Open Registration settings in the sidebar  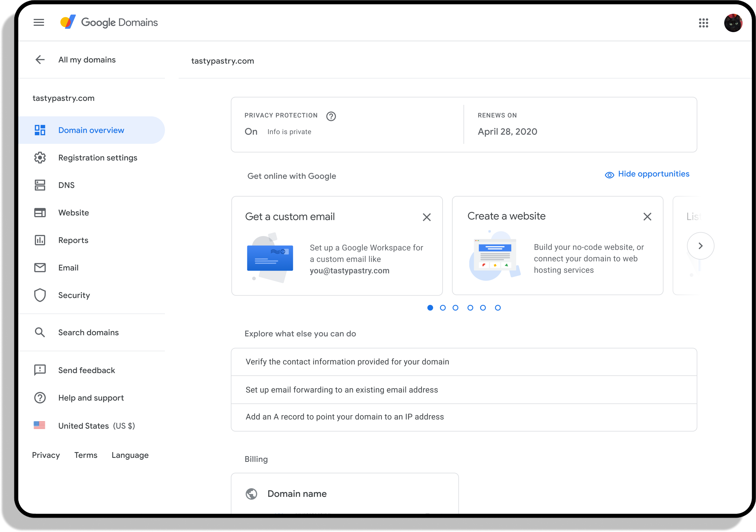[92, 158]
